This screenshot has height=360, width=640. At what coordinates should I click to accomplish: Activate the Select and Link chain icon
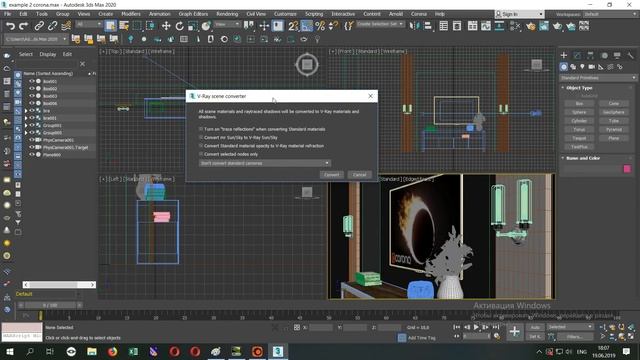(39, 26)
